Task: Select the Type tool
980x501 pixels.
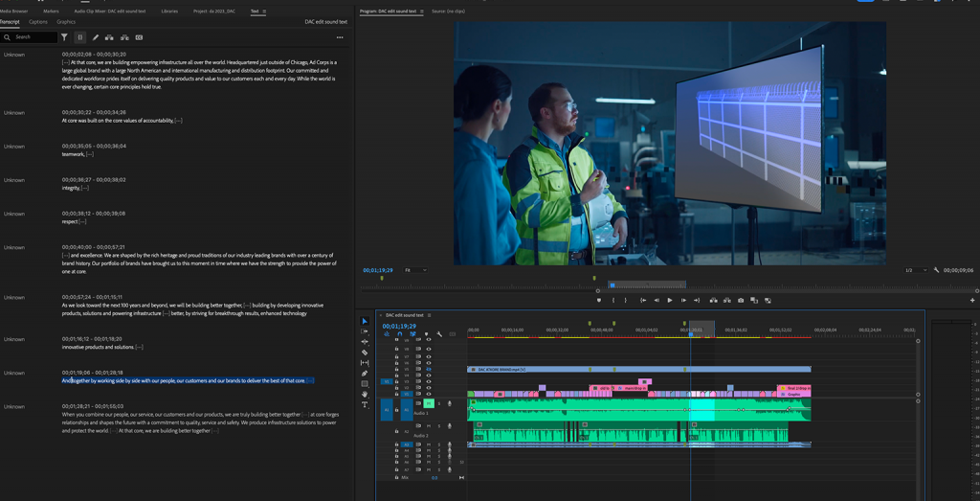Action: (365, 405)
